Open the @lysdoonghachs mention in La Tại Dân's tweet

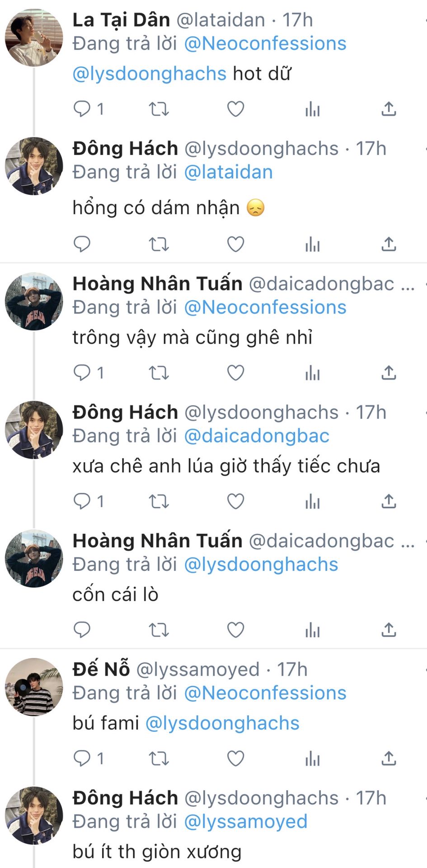tap(149, 74)
